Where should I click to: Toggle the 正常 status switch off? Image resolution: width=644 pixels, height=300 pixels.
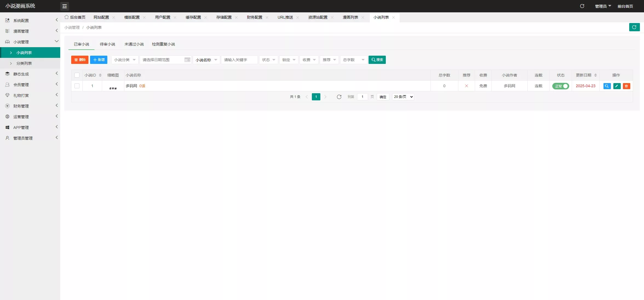point(560,86)
